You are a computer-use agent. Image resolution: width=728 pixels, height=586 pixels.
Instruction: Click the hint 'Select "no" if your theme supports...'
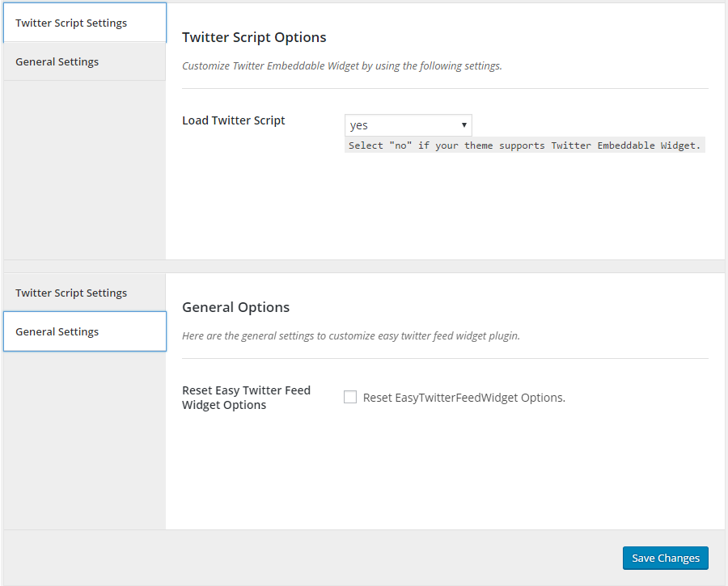(525, 145)
